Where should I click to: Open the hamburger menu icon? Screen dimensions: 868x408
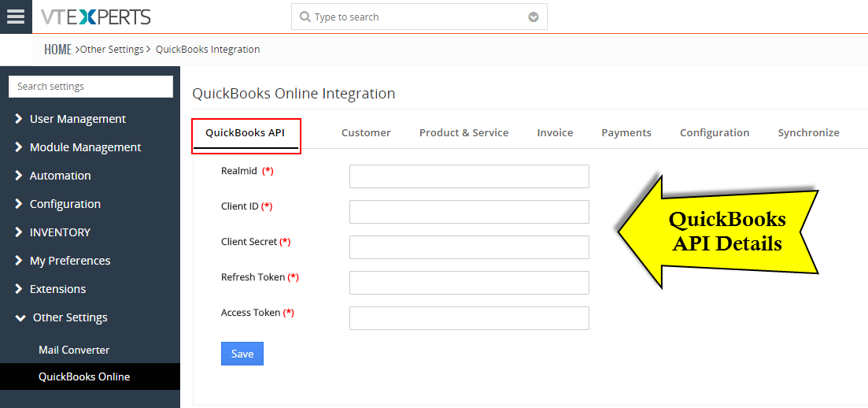[16, 17]
